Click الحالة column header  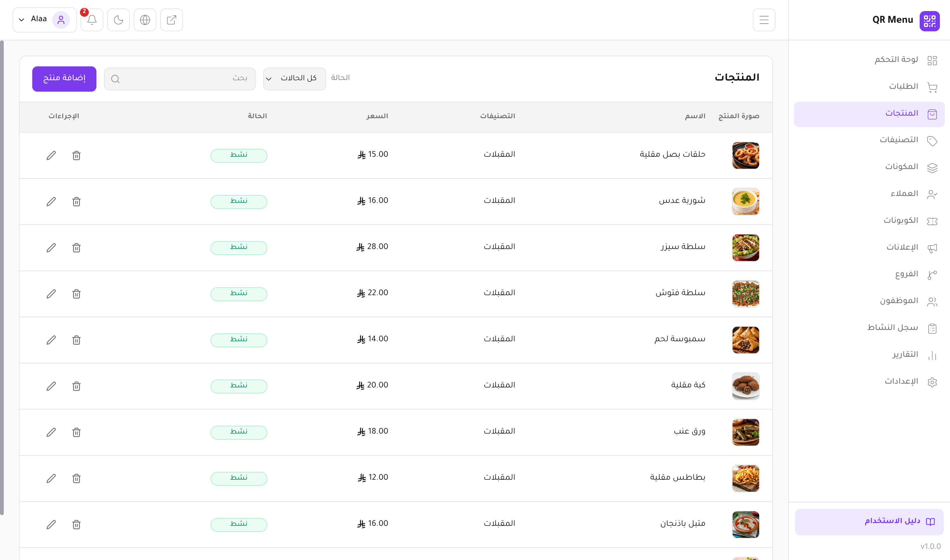[257, 116]
